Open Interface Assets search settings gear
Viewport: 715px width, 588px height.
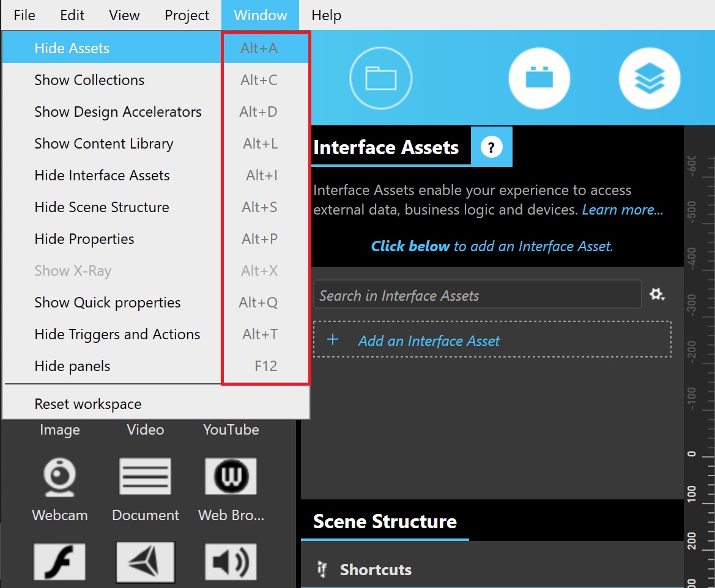(657, 295)
